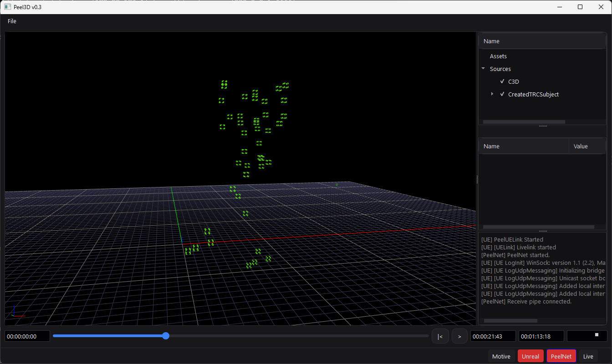Toggle the PeelNet connection button
This screenshot has width=612, height=364.
(x=561, y=356)
